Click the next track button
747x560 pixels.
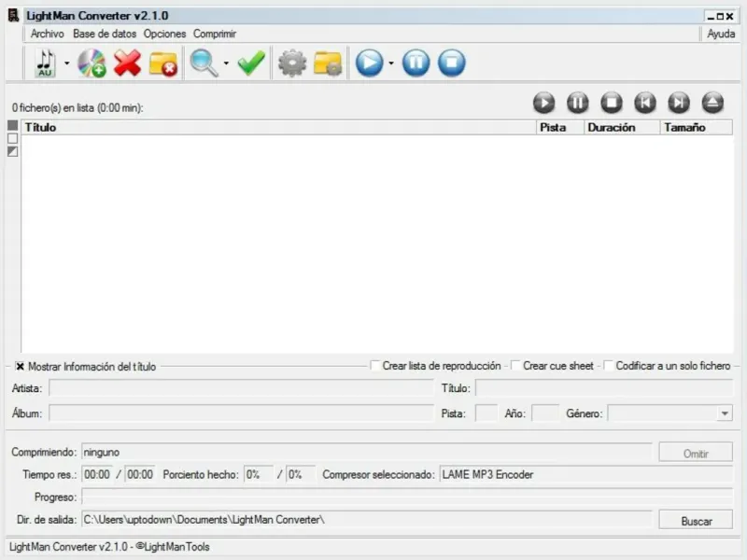point(679,103)
